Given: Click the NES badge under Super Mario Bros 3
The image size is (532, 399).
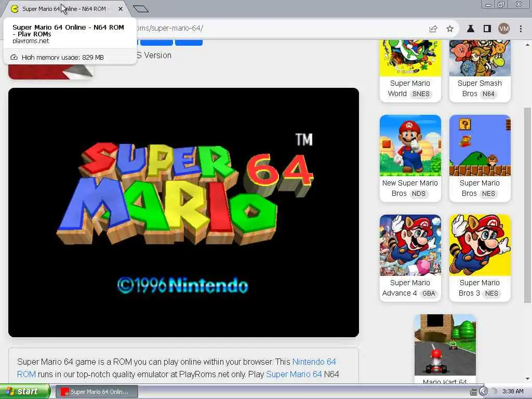Looking at the screenshot, I should click(x=491, y=294).
